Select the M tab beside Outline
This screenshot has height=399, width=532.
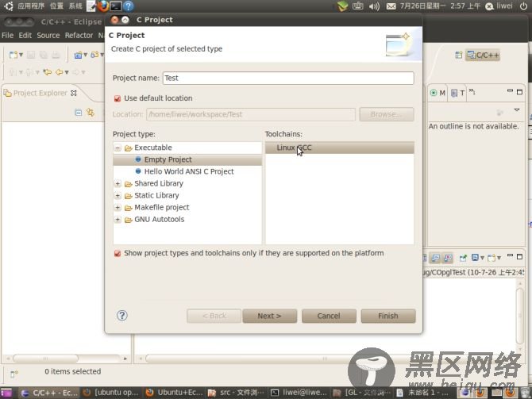click(438, 93)
